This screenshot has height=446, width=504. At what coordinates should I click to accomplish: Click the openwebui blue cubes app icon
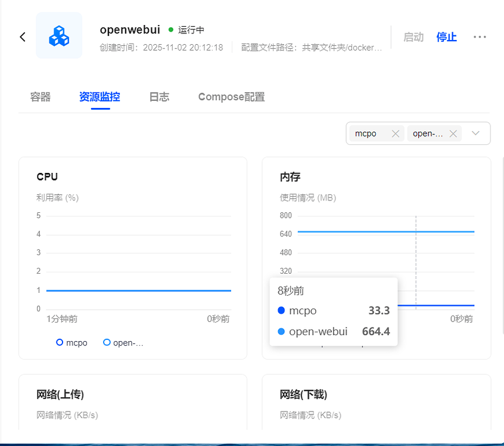point(59,35)
